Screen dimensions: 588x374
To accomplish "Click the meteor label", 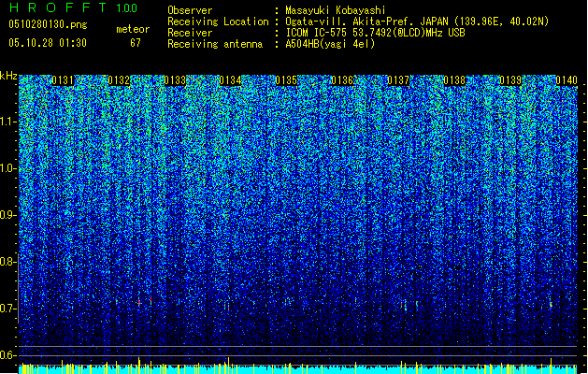I will (133, 29).
